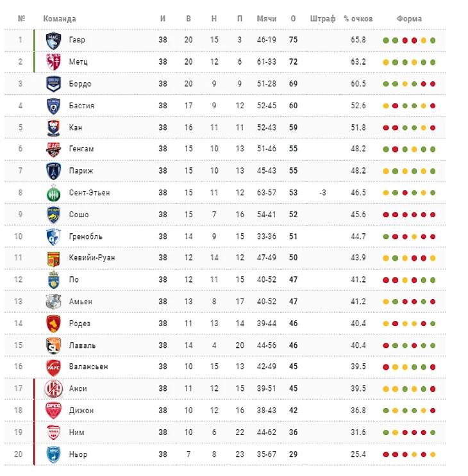Click the Гренобль team logo
This screenshot has height=476, width=468.
pos(53,236)
